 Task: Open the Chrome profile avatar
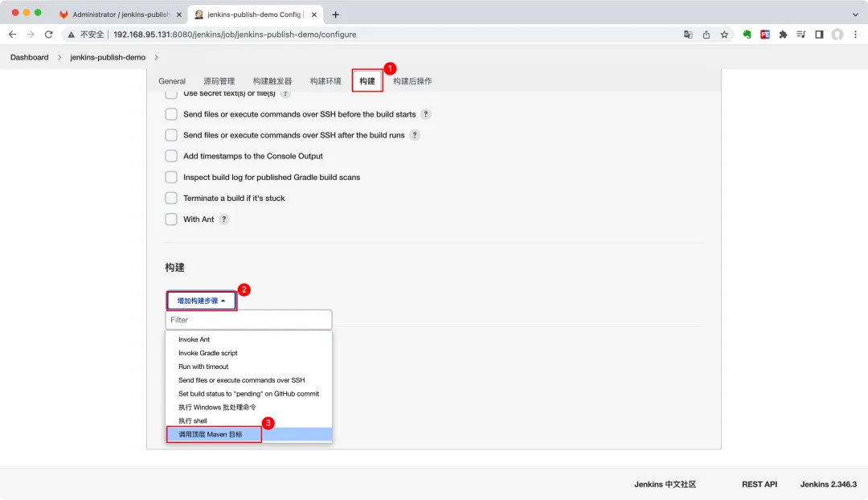point(837,35)
